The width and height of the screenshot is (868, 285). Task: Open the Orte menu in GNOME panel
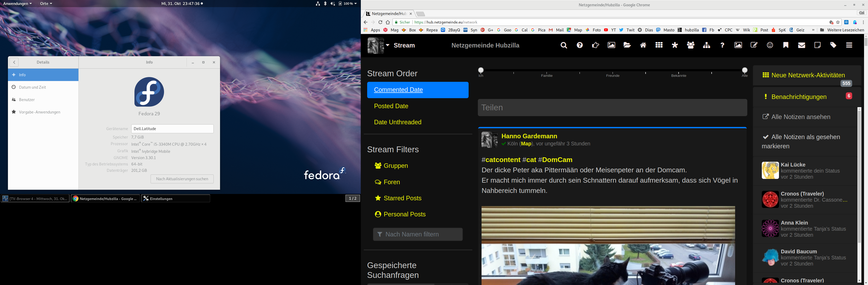[x=46, y=4]
